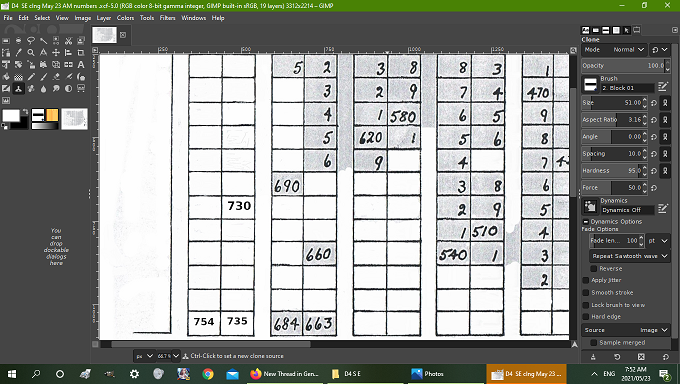This screenshot has height=384, width=680.
Task: Click the Dynamics Off selector button
Action: [627, 210]
